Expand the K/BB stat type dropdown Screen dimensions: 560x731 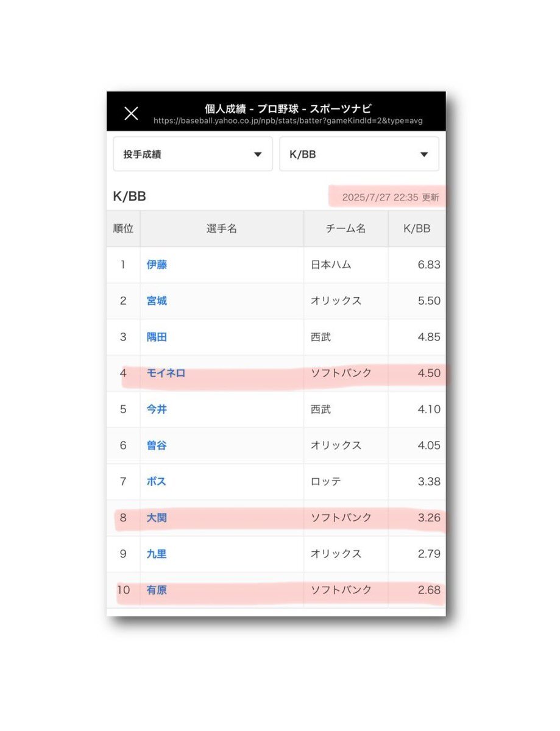pyautogui.click(x=359, y=154)
